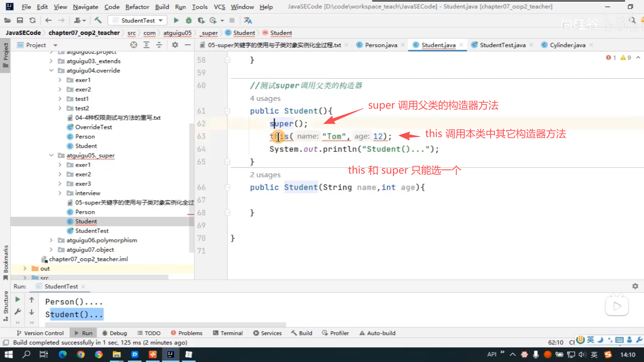Rerun StudentTest in Run panel
644x362 pixels.
click(18, 299)
